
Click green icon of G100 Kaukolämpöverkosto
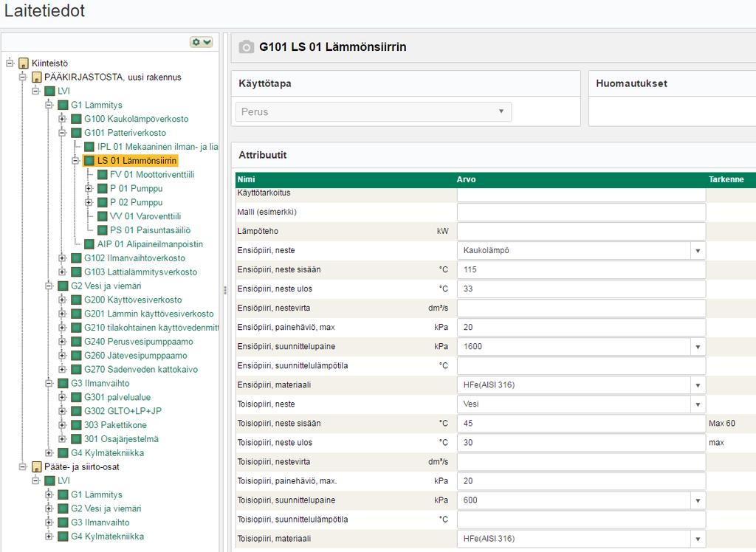(76, 119)
